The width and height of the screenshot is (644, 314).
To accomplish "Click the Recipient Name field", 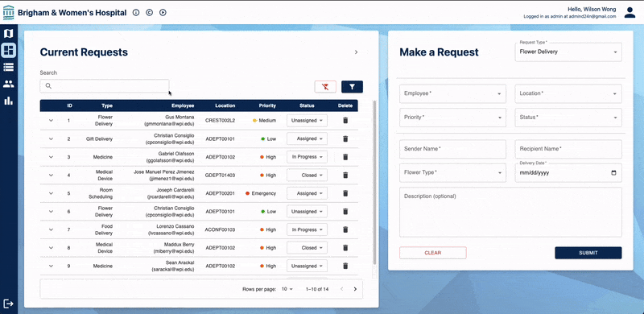I will click(x=568, y=149).
